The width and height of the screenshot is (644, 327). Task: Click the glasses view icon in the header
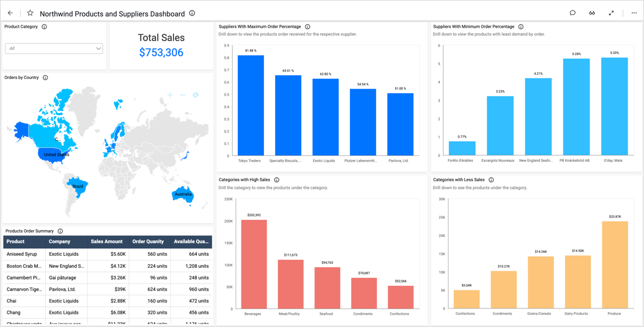(592, 13)
